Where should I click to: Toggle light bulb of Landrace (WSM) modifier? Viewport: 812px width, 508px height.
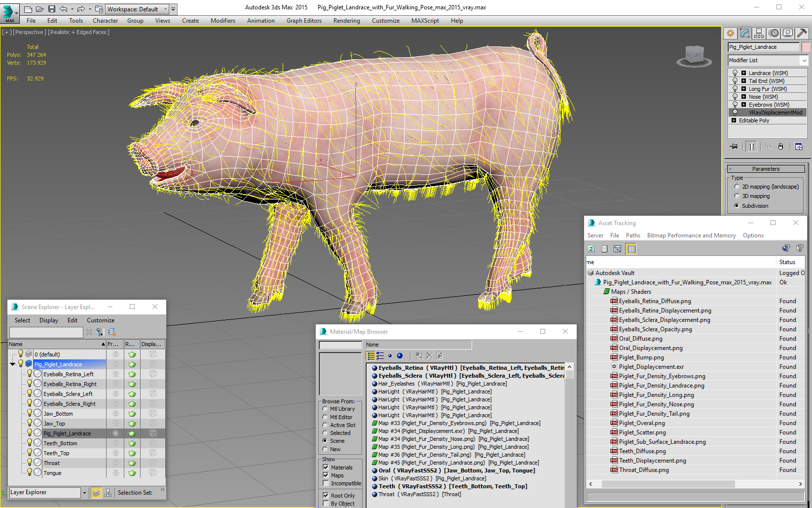coord(735,73)
